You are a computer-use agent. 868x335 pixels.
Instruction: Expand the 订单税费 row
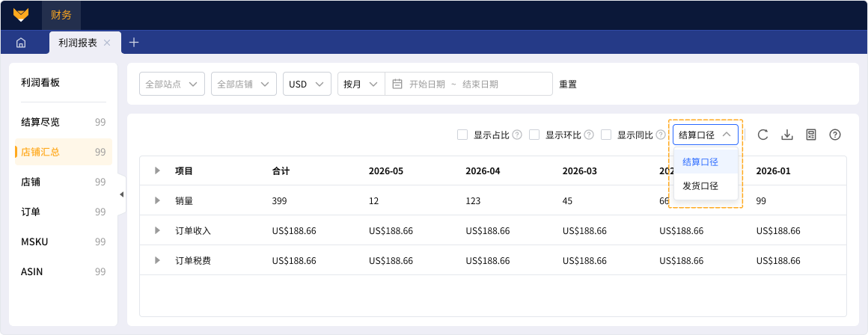[x=158, y=260]
